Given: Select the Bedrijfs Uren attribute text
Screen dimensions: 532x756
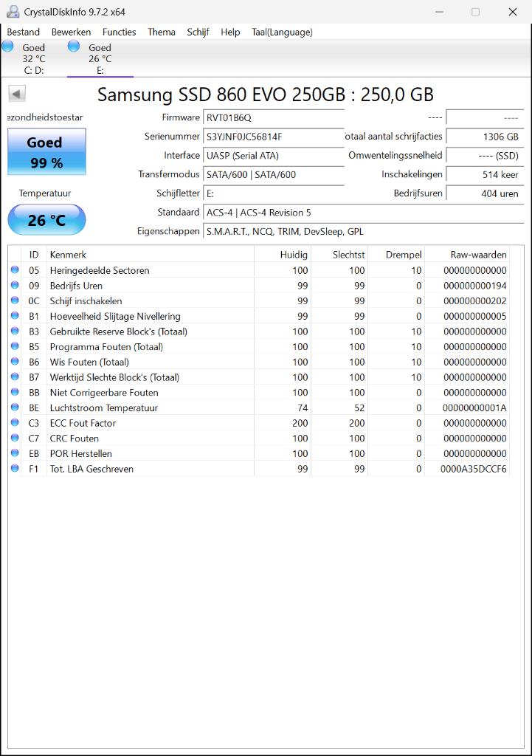Looking at the screenshot, I should pos(76,286).
